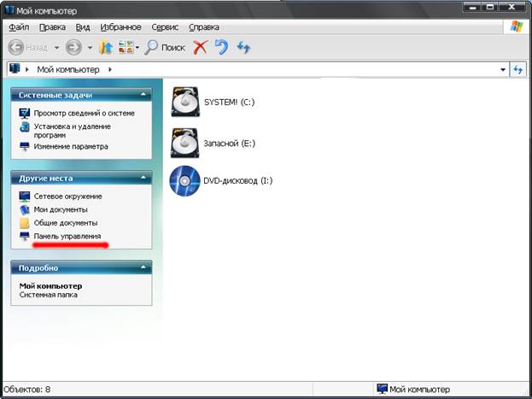Click the DVD-дисковод (I:) label text

238,180
